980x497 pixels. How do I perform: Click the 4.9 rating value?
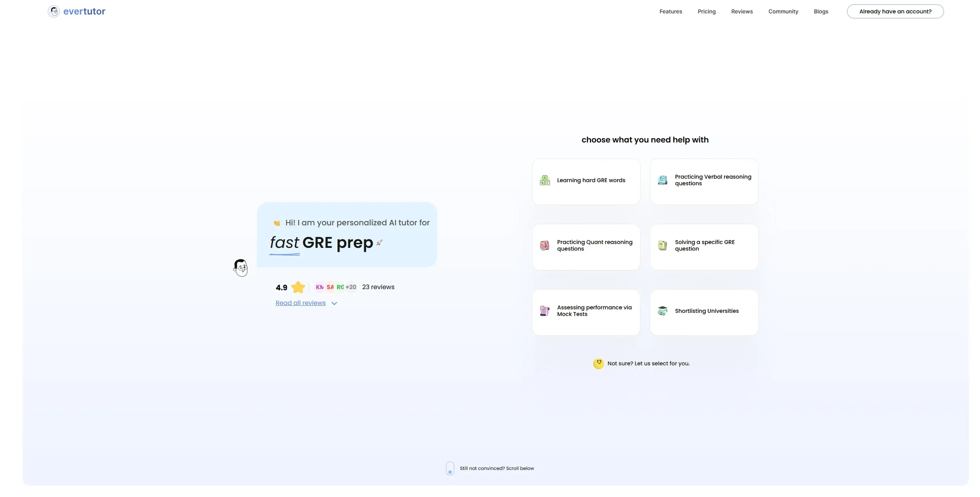[281, 288]
